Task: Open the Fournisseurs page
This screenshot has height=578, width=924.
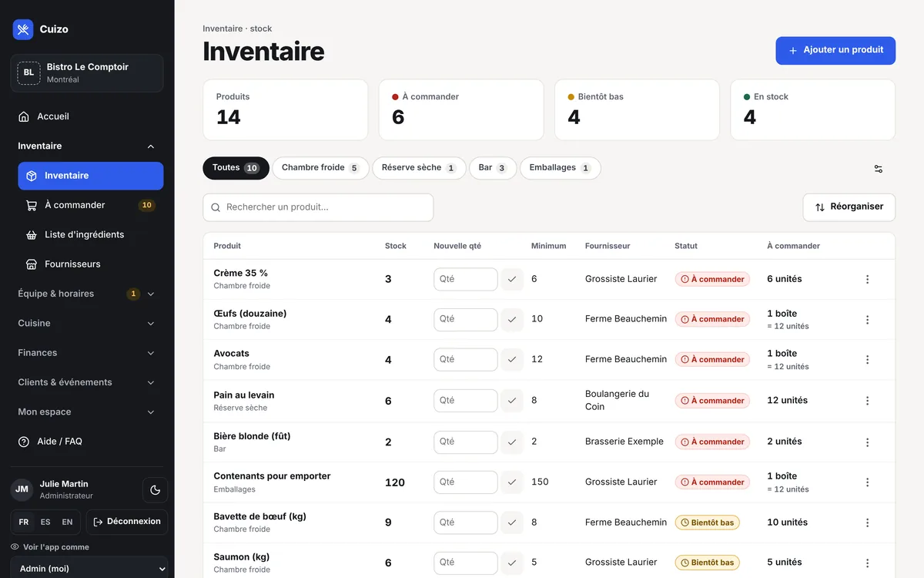Action: [x=91, y=264]
